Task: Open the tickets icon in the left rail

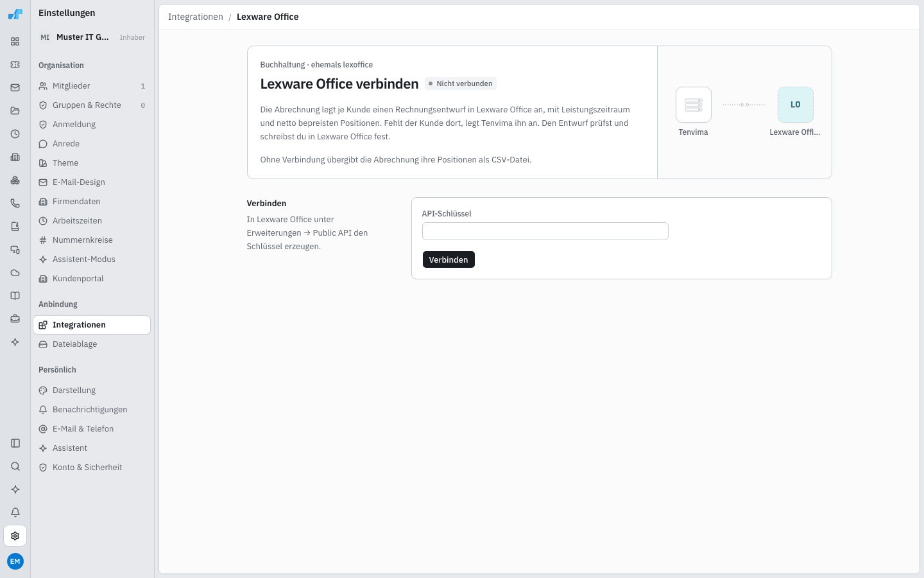Action: pos(15,65)
